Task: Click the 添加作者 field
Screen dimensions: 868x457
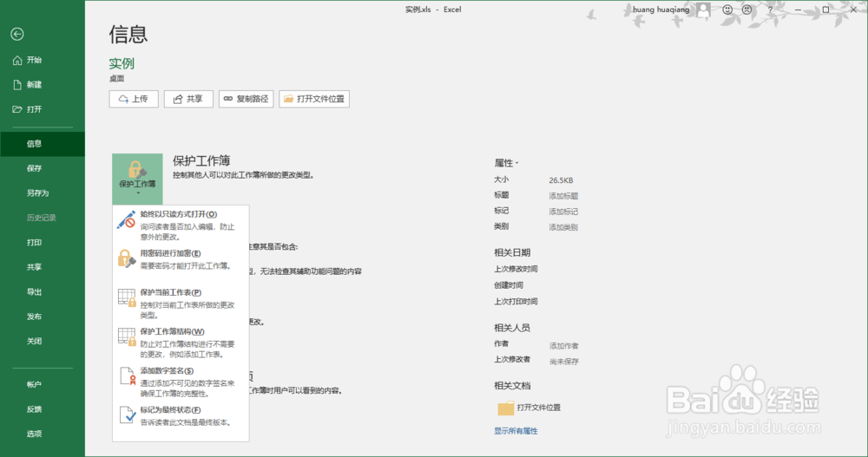Action: pyautogui.click(x=563, y=346)
